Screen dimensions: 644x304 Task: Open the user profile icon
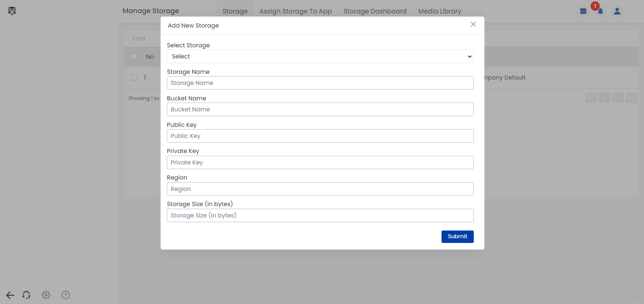[617, 11]
